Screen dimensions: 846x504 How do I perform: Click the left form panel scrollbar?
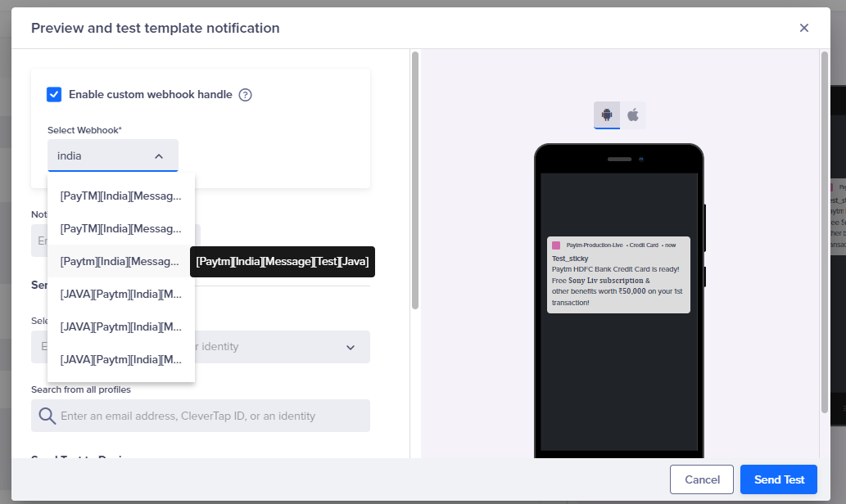point(415,181)
